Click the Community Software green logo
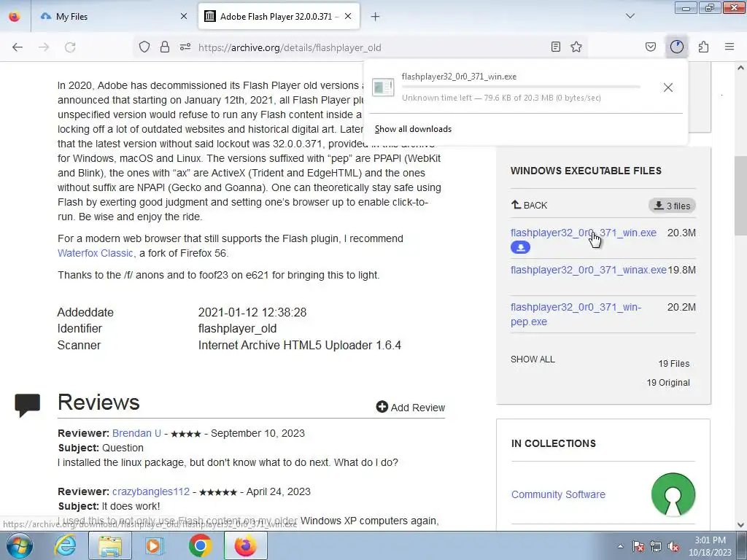747x560 pixels. (x=673, y=494)
